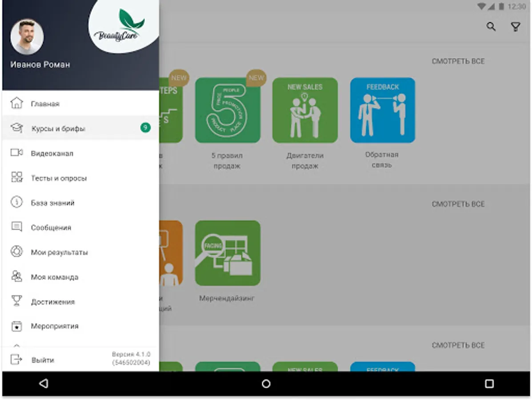The image size is (532, 400).
Task: Click the Мерчендайзинг caption
Action: (227, 298)
